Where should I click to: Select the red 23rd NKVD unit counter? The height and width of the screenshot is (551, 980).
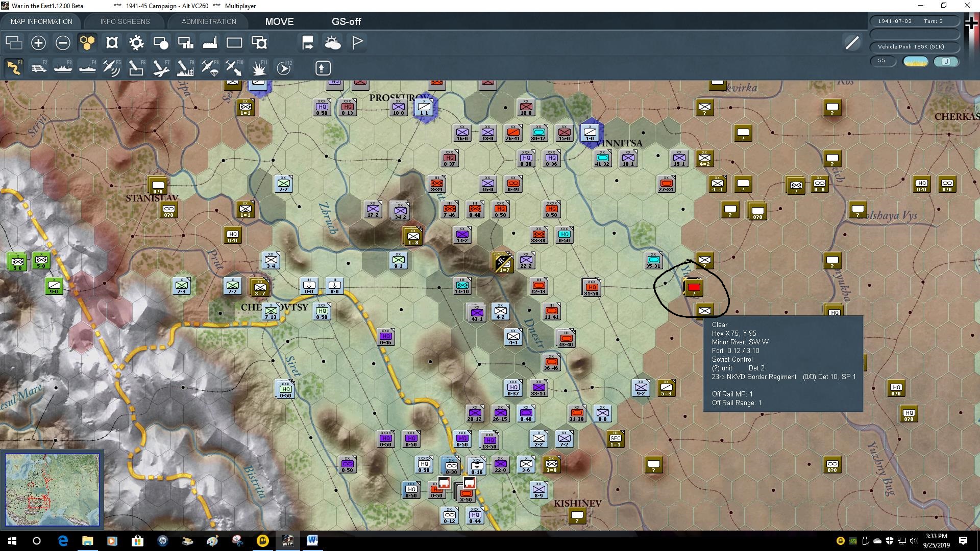[x=694, y=288]
